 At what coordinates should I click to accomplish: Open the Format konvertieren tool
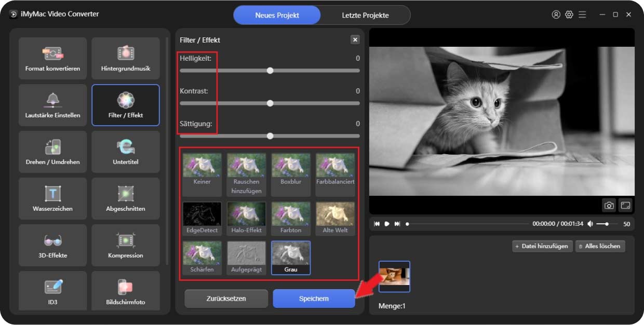click(52, 58)
